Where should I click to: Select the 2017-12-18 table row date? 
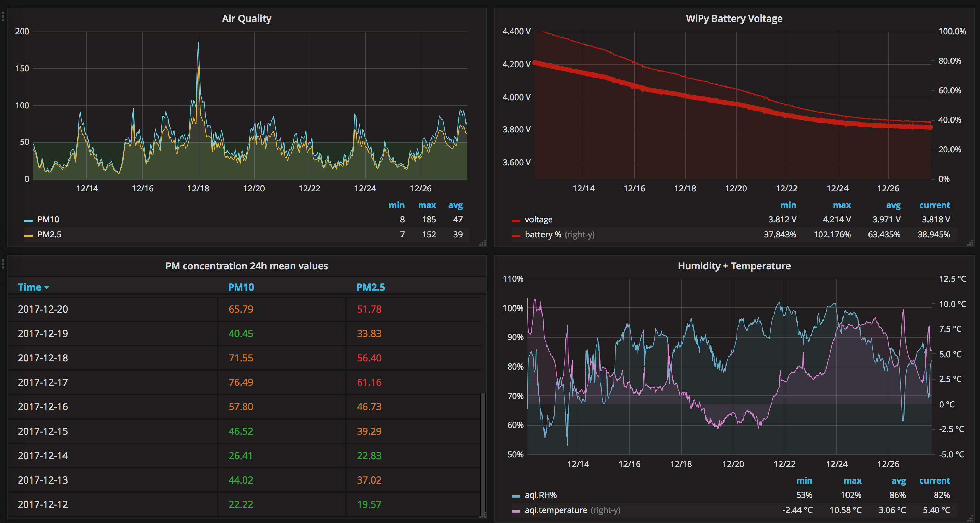click(x=43, y=358)
